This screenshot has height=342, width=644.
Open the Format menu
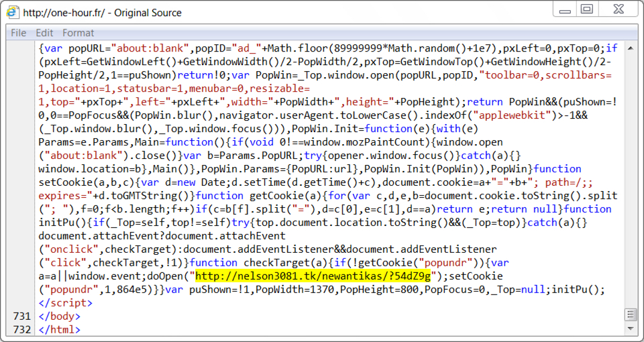(x=78, y=33)
